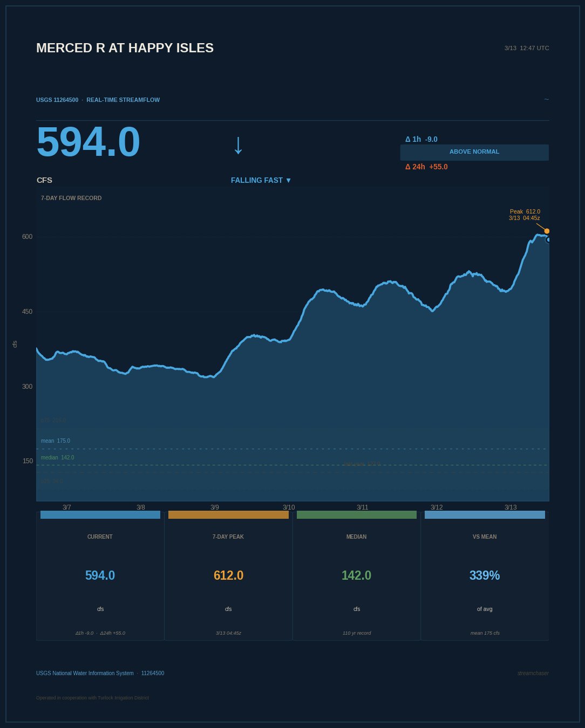Click the median 142.0 reference line label
Image resolution: width=585 pixels, height=728 pixels.
point(58,458)
